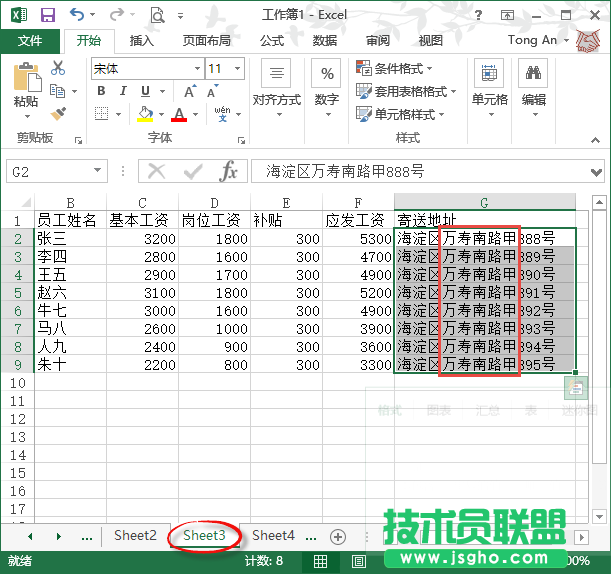Click the 文件 file button
This screenshot has height=574, width=611.
(30, 41)
